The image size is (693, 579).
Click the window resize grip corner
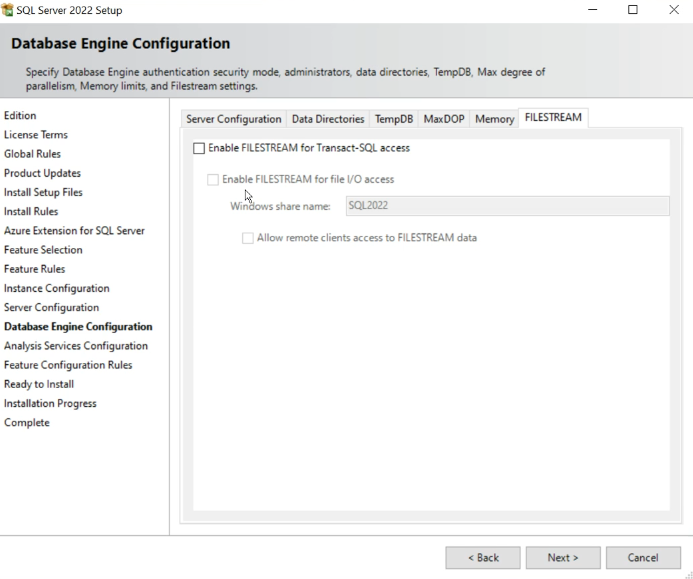click(689, 575)
